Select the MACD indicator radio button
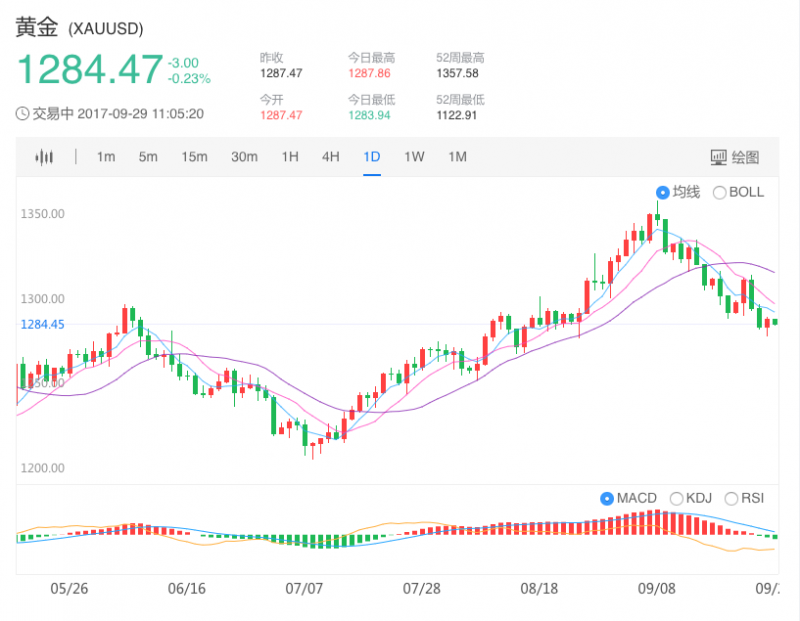 [x=606, y=498]
